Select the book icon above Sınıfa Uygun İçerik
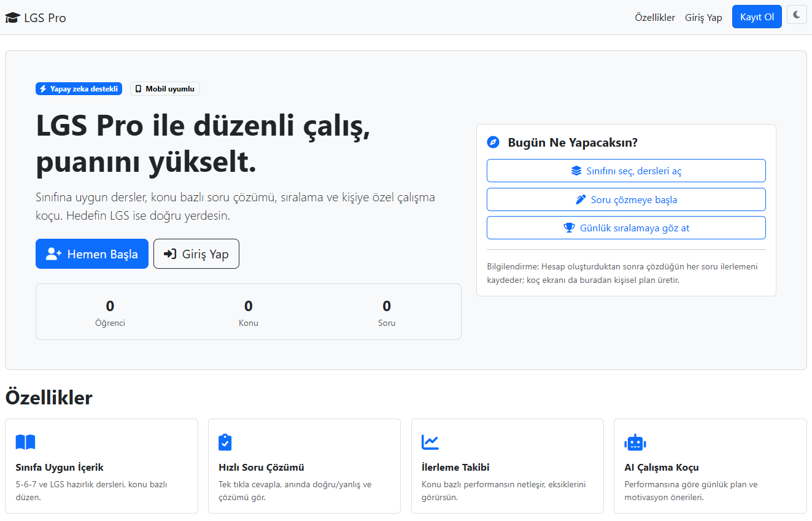Screen dimensions: 812x521 coord(25,442)
